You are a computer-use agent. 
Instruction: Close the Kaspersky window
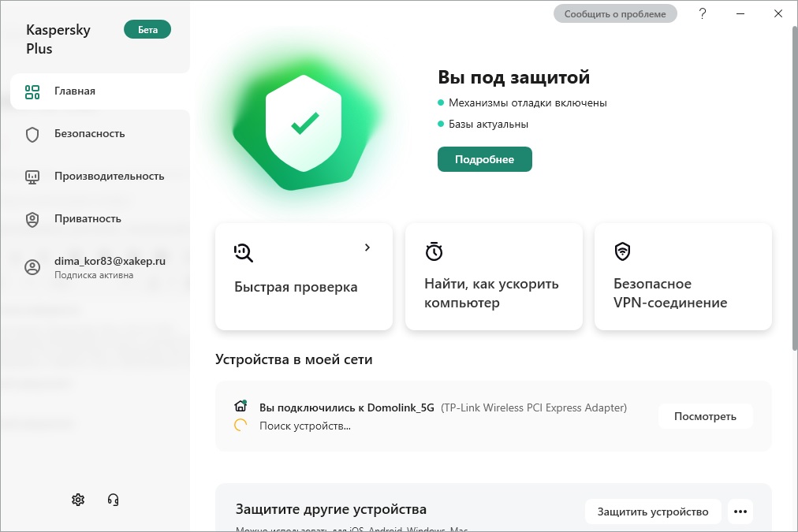tap(778, 13)
